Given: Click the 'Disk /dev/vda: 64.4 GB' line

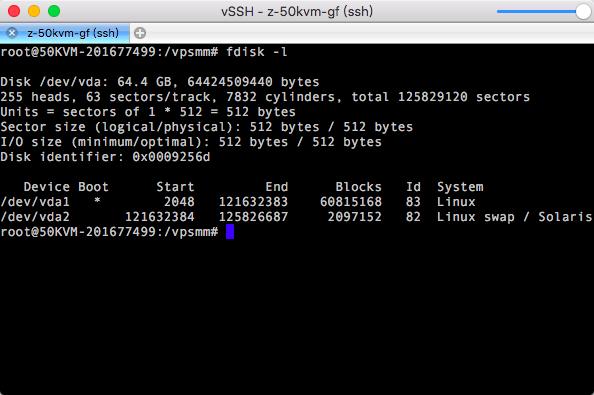Looking at the screenshot, I should pyautogui.click(x=160, y=82).
